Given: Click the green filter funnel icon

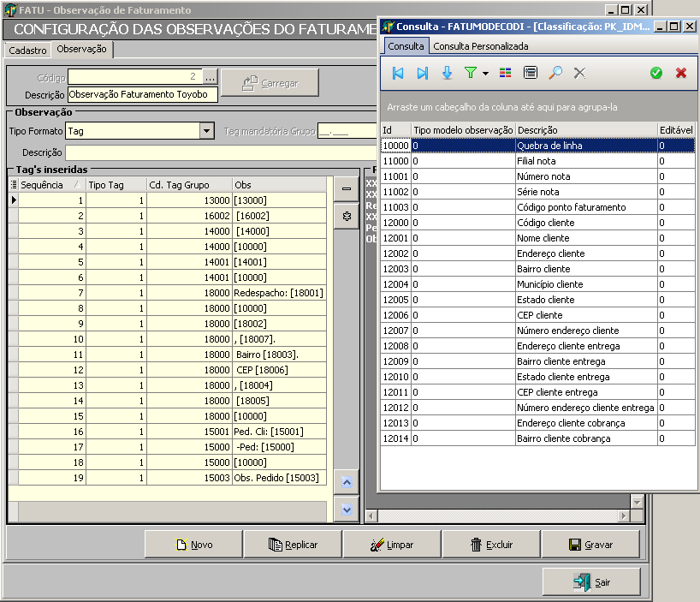Looking at the screenshot, I should tap(470, 74).
